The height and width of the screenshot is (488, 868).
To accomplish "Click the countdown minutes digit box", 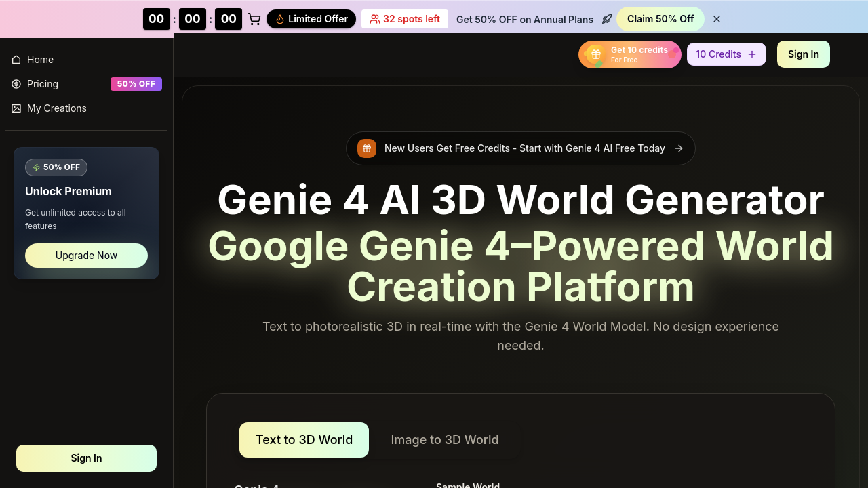I will pyautogui.click(x=193, y=19).
